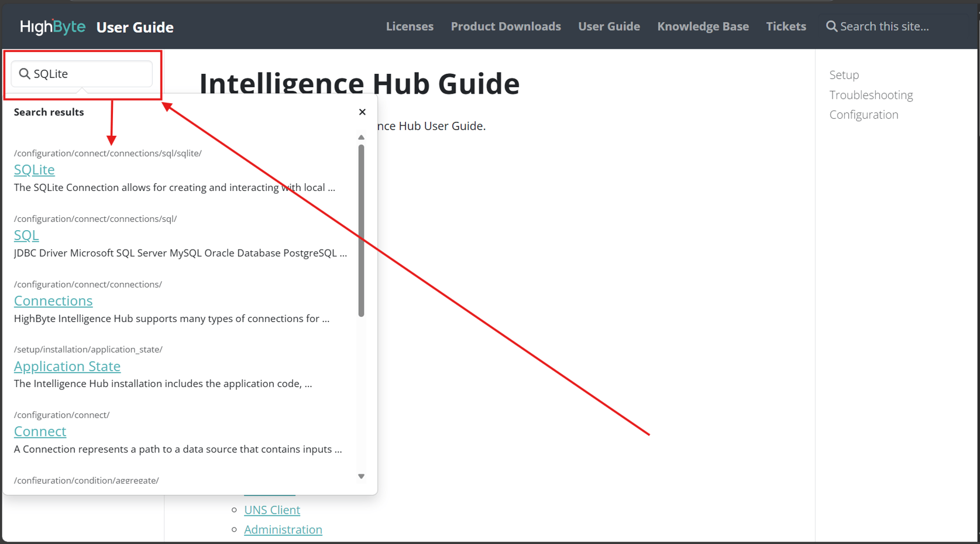
Task: Select the HighByte logo
Action: pos(52,26)
